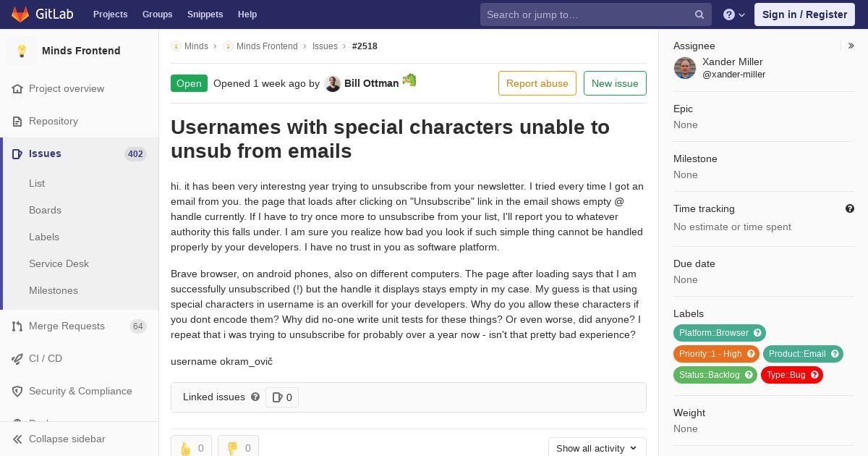Open the Show all activity dropdown
The image size is (868, 456).
(x=597, y=448)
